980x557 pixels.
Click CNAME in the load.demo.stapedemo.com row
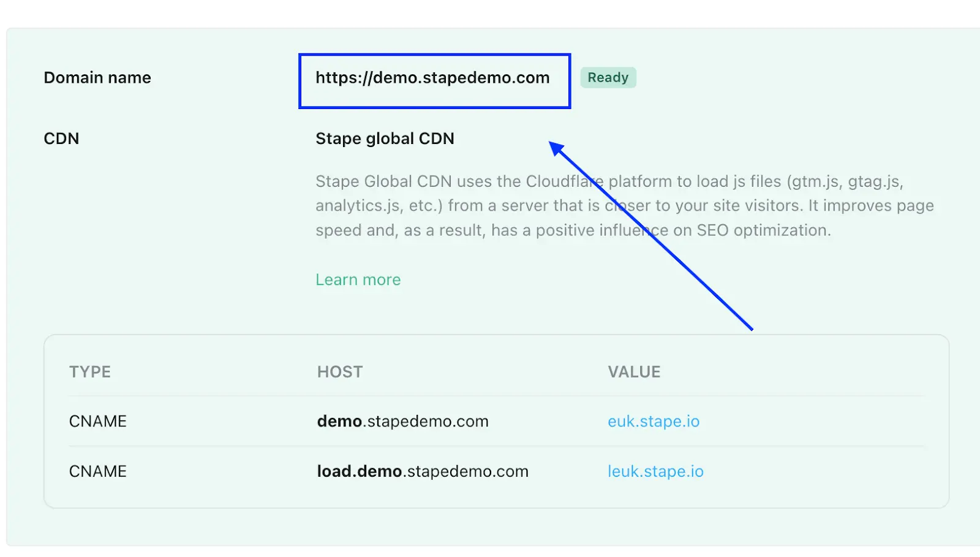(x=98, y=471)
